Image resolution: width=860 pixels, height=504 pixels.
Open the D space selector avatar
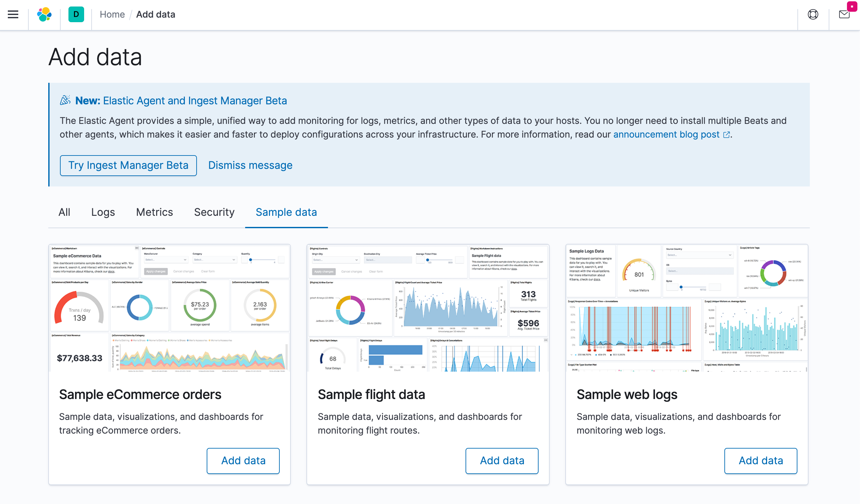76,14
